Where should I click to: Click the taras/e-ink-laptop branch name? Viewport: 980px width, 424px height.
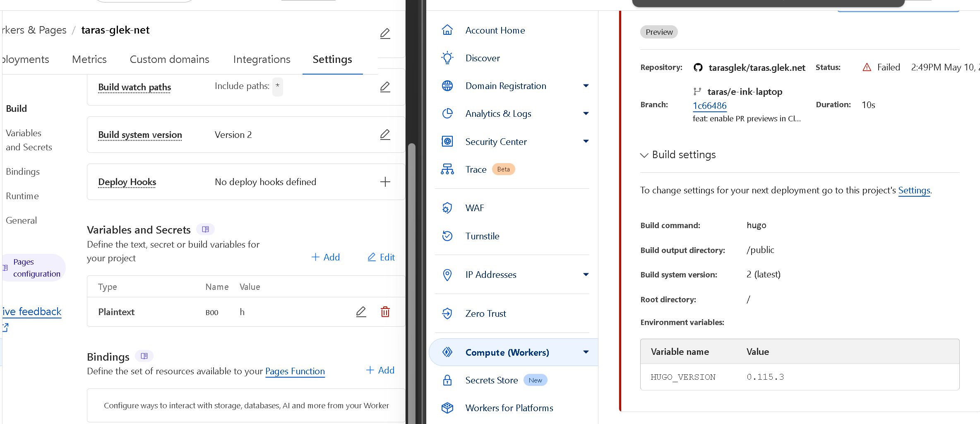click(x=745, y=92)
